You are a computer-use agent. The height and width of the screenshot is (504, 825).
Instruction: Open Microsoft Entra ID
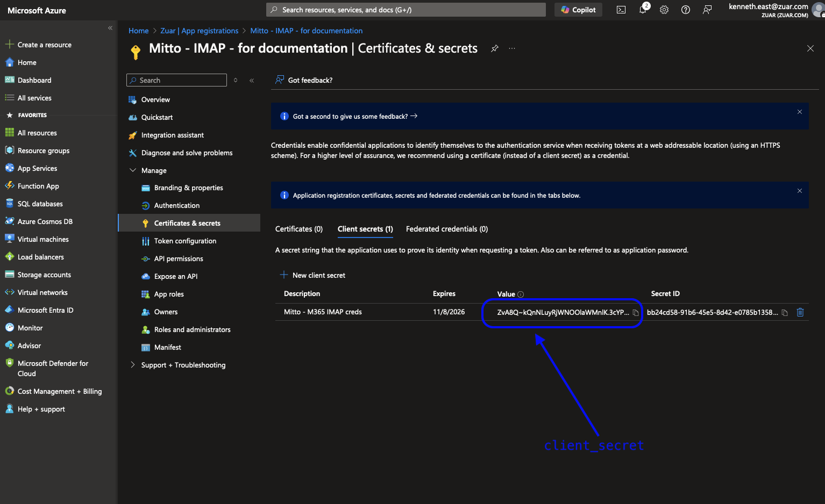pyautogui.click(x=45, y=310)
